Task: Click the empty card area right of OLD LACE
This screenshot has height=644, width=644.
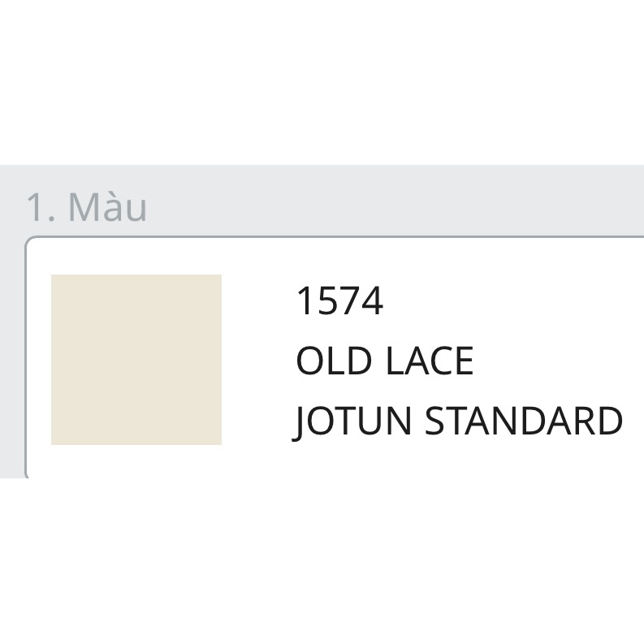Action: point(560,361)
